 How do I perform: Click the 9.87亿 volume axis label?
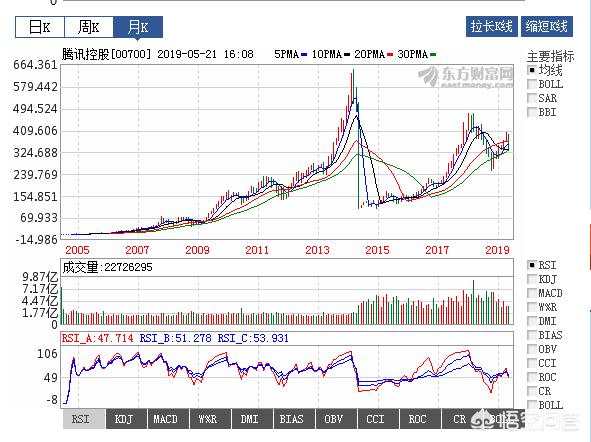40,277
